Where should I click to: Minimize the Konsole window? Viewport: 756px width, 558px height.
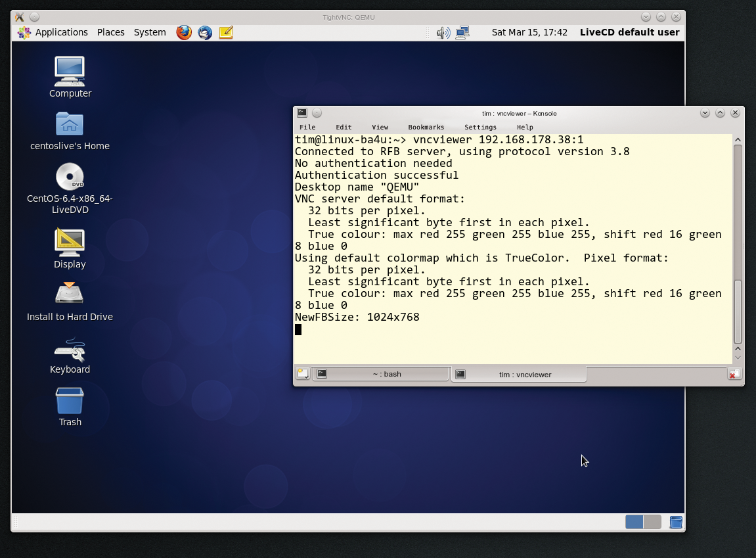[x=705, y=113]
